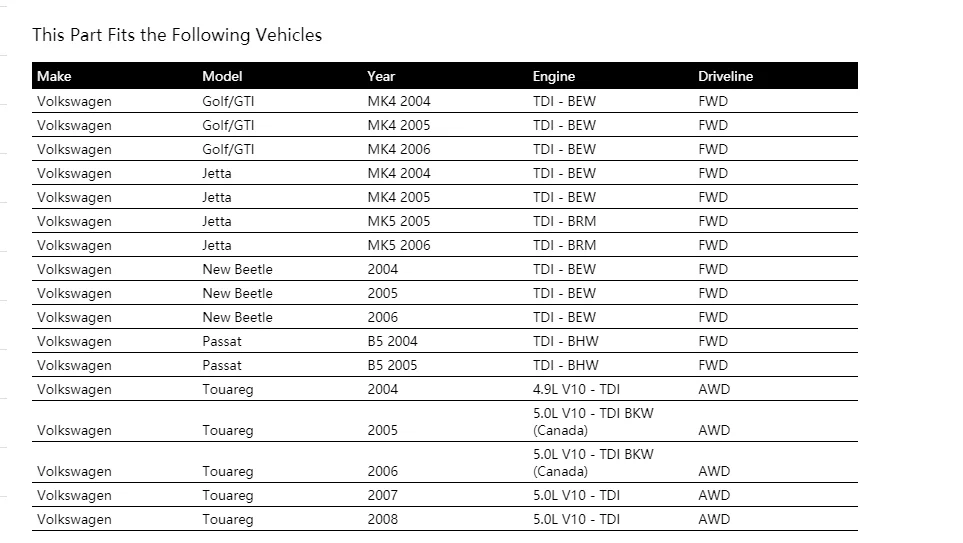Click the Model column header

click(x=222, y=76)
